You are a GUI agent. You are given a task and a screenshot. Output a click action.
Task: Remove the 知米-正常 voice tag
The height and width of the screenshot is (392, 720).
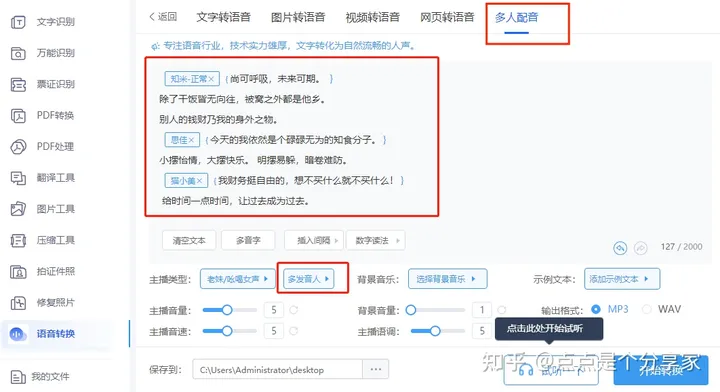(211, 79)
